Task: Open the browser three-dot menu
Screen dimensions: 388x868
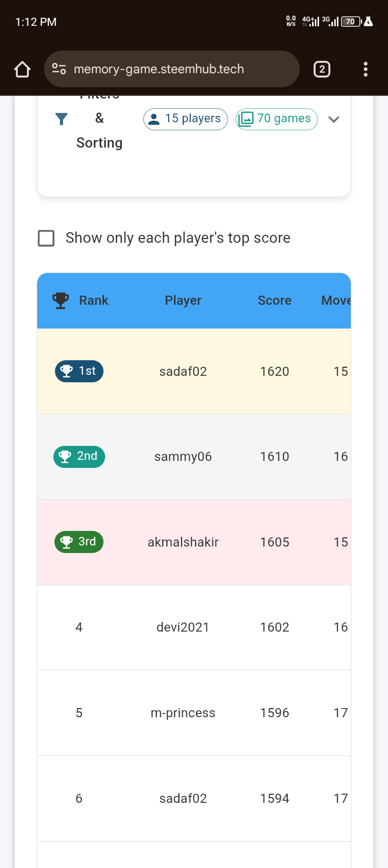Action: coord(365,69)
